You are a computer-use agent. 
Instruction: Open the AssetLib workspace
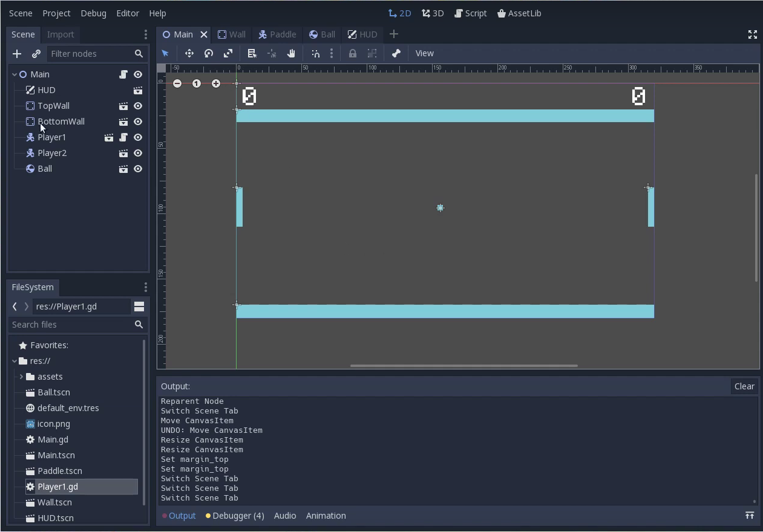519,13
